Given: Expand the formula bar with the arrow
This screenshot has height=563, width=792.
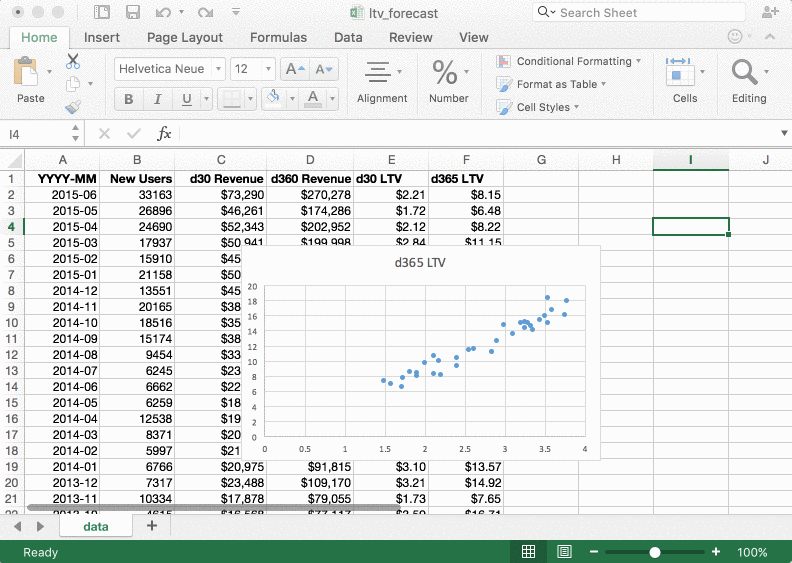Looking at the screenshot, I should [784, 133].
